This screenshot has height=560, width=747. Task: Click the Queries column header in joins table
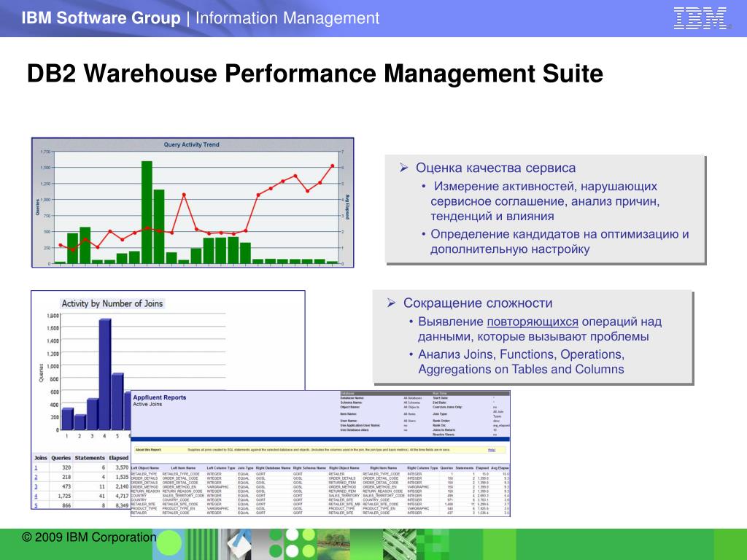pos(61,458)
